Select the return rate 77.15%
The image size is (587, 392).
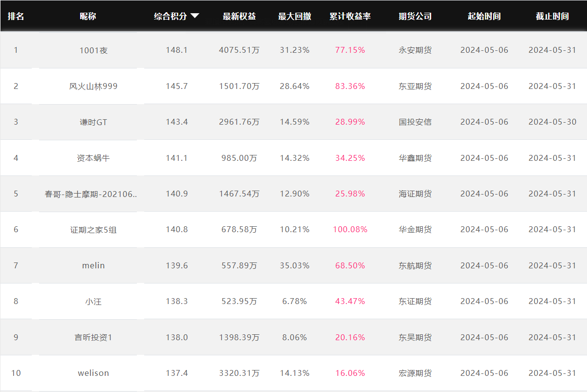(x=350, y=50)
